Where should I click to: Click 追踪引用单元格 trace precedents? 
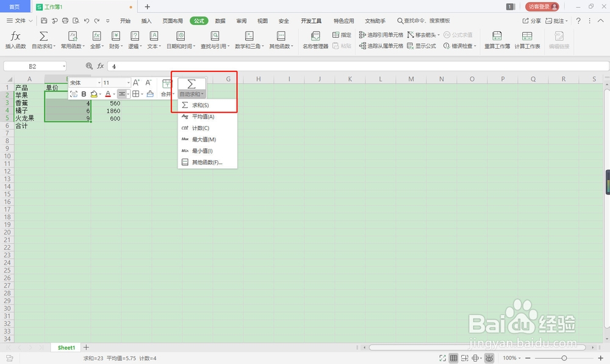coord(381,35)
